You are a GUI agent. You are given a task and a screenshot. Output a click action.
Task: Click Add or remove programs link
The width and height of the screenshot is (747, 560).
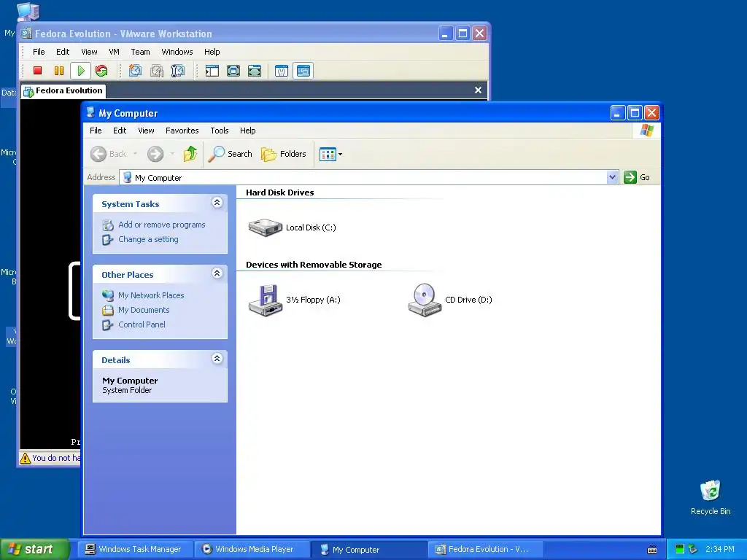tap(161, 225)
